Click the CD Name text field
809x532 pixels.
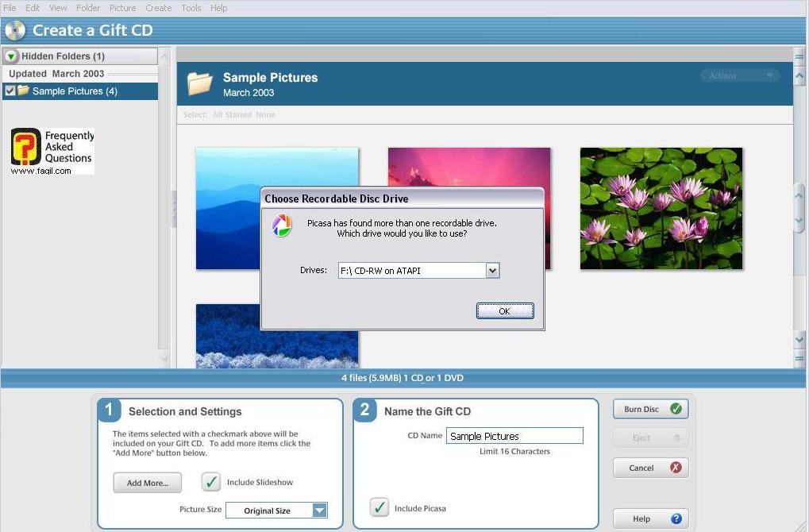[514, 436]
